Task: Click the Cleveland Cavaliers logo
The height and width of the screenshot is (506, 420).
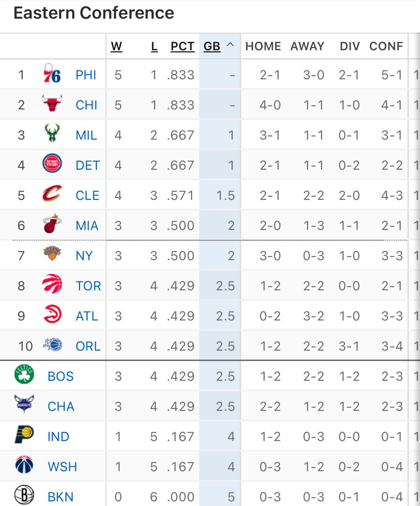Action: point(52,193)
